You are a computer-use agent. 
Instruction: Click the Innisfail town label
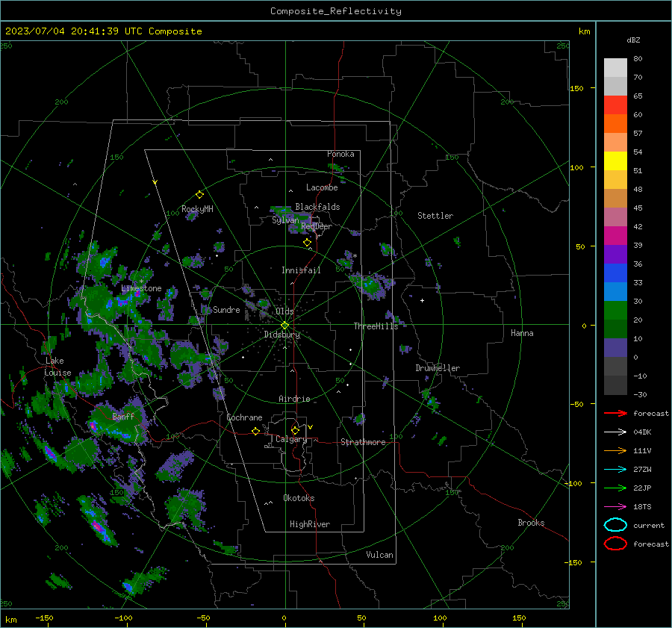(x=301, y=270)
